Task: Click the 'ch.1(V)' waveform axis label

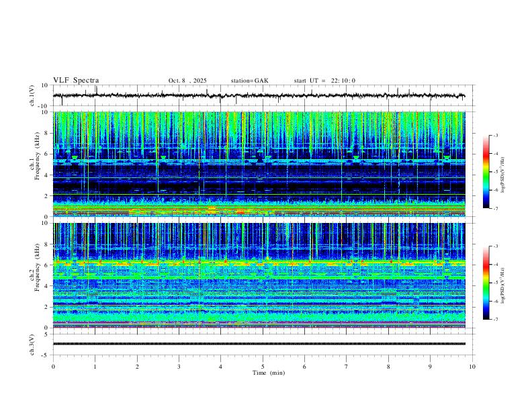Action: point(32,95)
